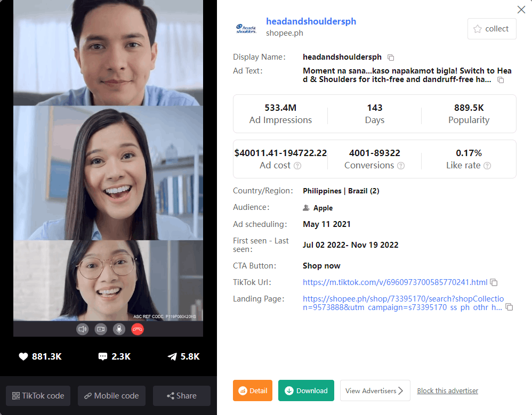Toggle the microphone in video call bar
Image resolution: width=532 pixels, height=415 pixels.
119,329
